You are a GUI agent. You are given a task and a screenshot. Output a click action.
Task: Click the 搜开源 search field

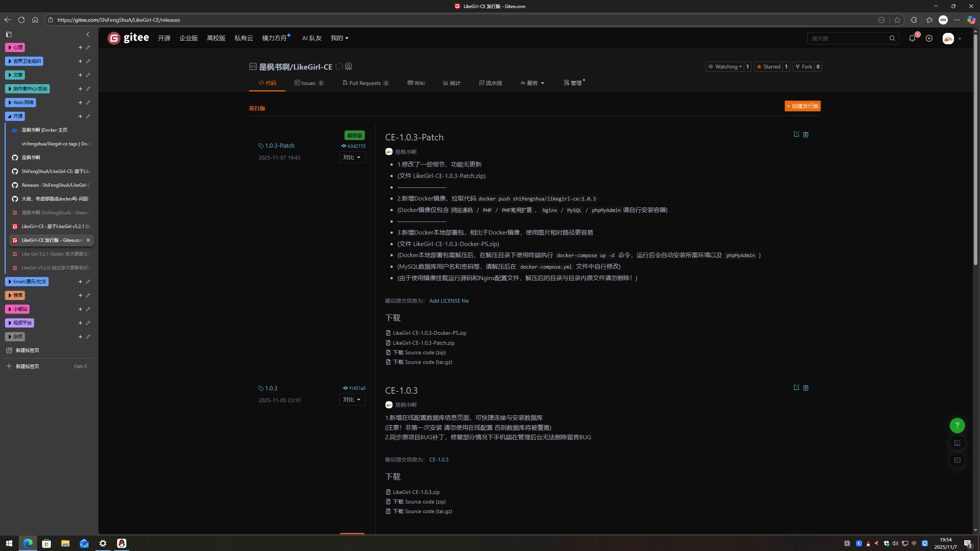[846, 38]
